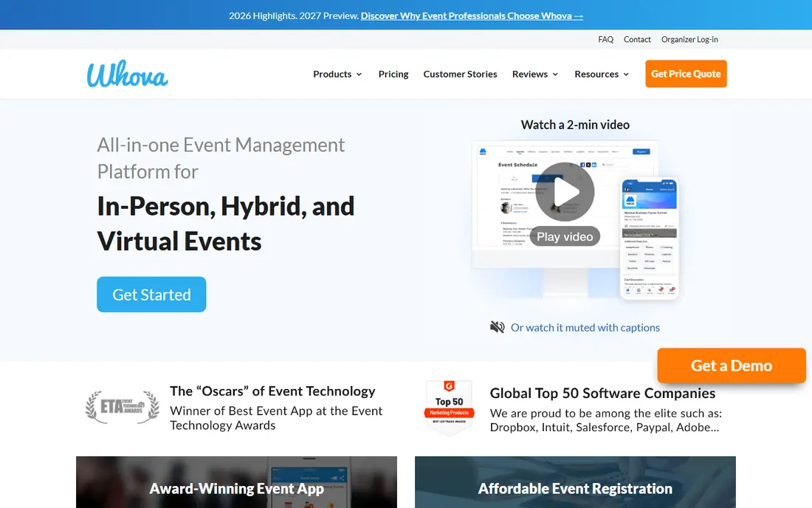Open the Award-Winning Event App card
The height and width of the screenshot is (508, 812).
coord(237,482)
